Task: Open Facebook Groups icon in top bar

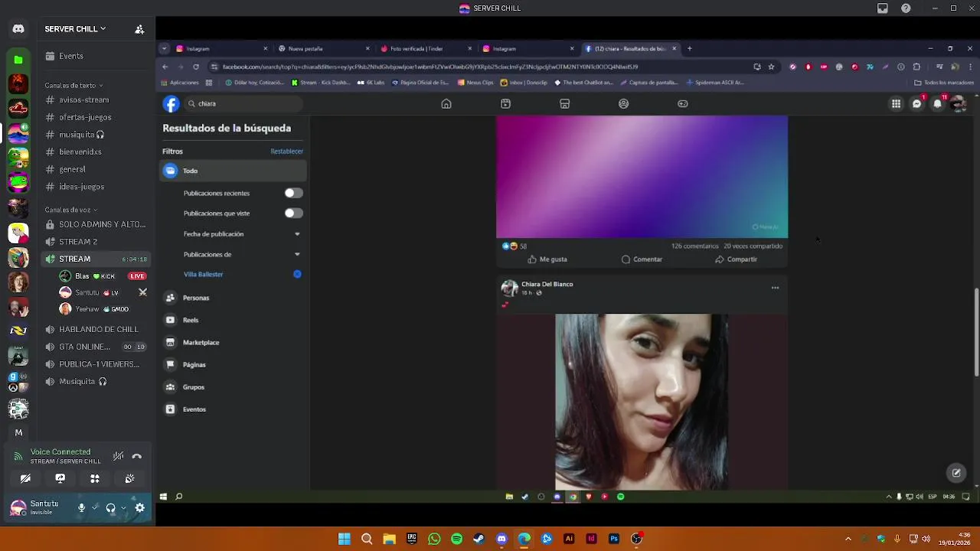Action: click(x=623, y=104)
